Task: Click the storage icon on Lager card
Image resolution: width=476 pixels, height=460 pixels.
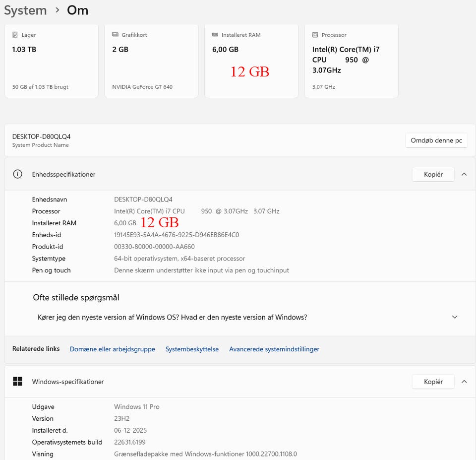Action: (x=15, y=35)
